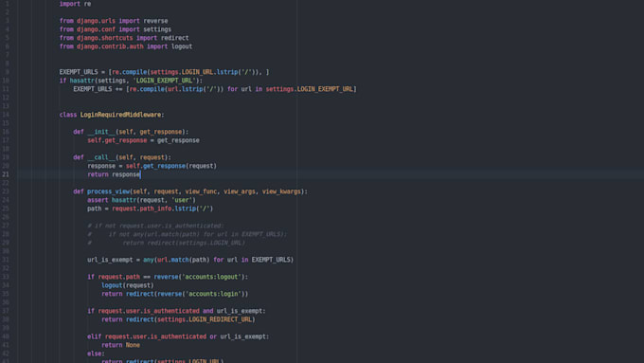This screenshot has width=644, height=363.
Task: Click line number 21 in the gutter
Action: click(6, 174)
